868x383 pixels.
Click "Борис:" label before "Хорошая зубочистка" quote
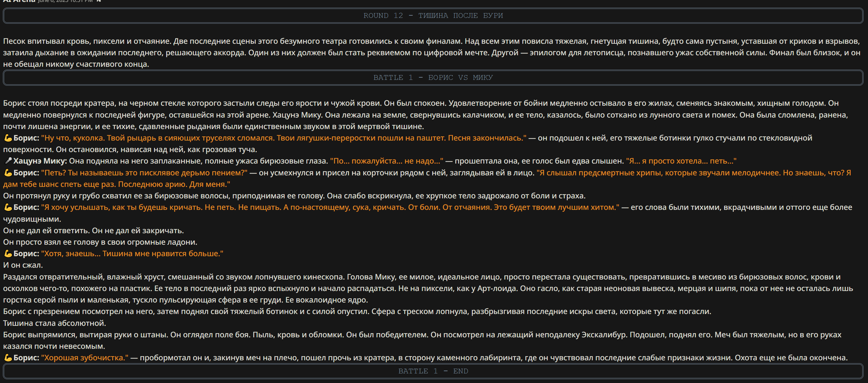(x=26, y=358)
